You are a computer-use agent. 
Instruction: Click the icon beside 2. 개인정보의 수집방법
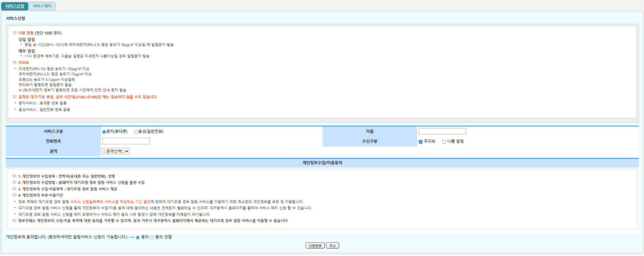pyautogui.click(x=14, y=182)
